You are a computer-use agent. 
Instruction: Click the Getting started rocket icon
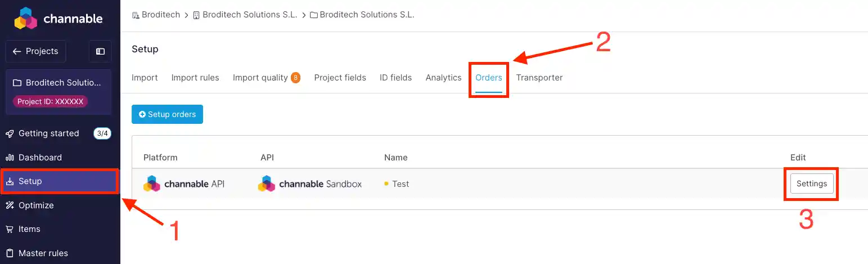click(x=10, y=133)
